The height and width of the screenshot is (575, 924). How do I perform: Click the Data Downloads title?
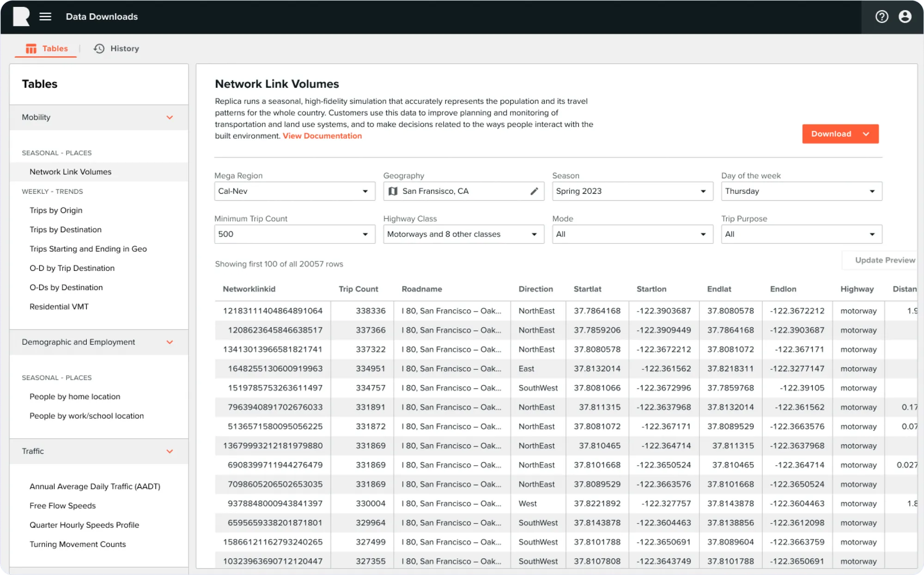tap(102, 17)
